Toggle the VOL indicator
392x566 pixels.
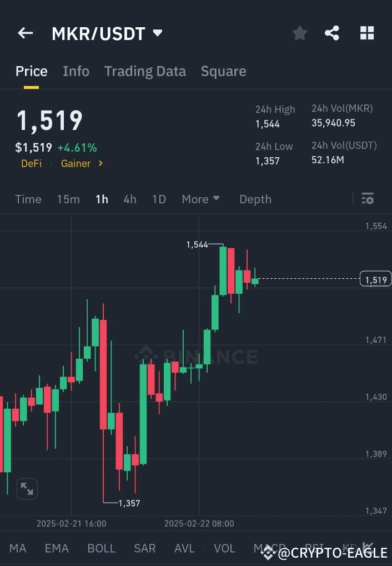click(x=224, y=548)
